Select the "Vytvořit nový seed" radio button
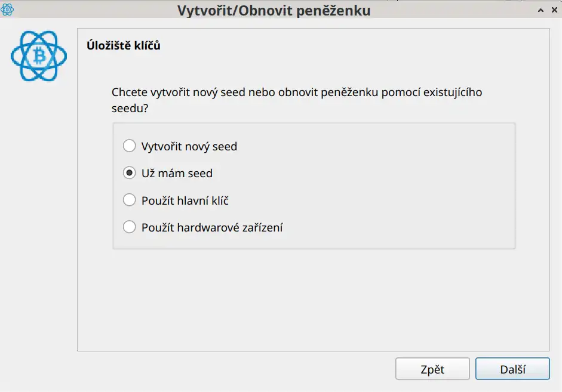Image resolution: width=562 pixels, height=392 pixels. 129,146
